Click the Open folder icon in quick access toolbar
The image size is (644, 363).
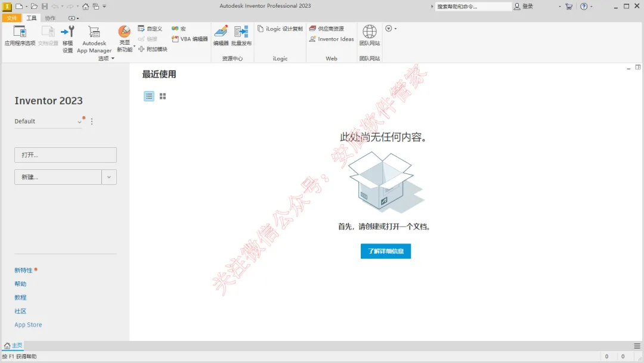coord(34,7)
